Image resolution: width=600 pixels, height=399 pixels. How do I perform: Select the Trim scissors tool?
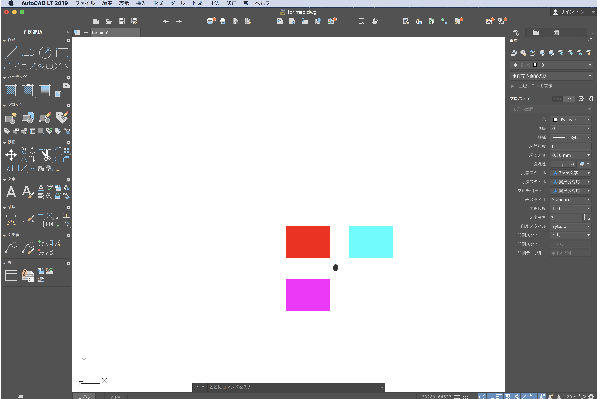(46, 155)
